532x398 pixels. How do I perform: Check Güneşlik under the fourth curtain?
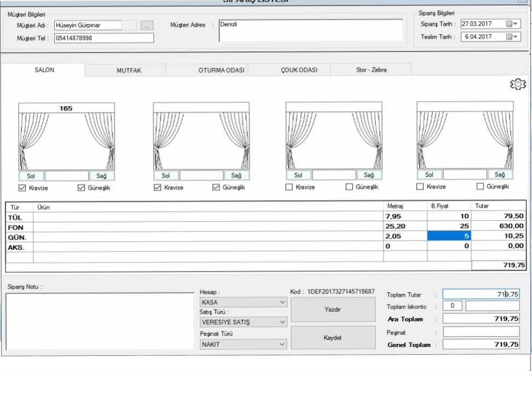481,186
